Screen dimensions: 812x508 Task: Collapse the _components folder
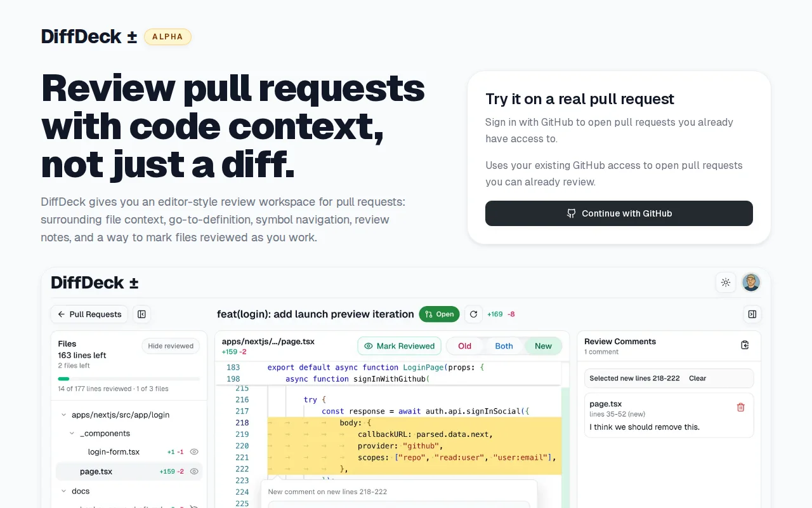(x=100, y=434)
